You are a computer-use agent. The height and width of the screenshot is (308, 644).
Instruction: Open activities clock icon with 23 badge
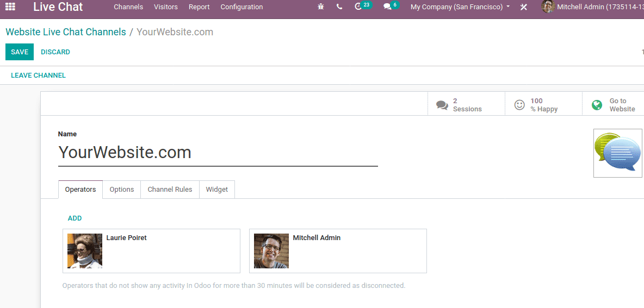pos(363,6)
